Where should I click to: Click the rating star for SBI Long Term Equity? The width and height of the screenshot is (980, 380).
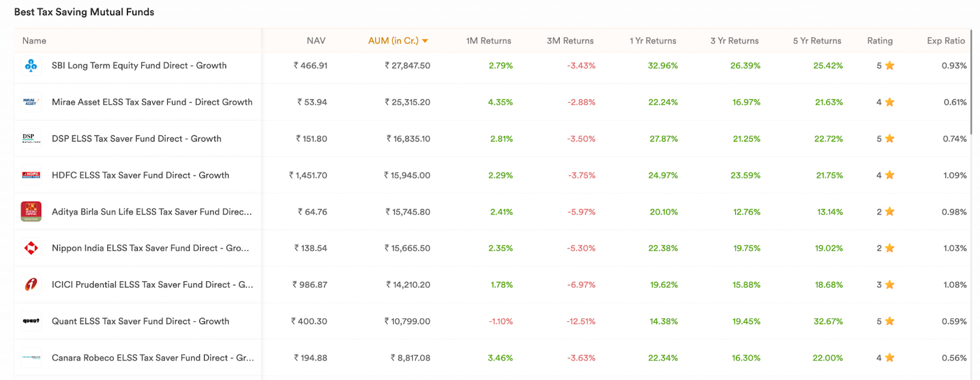click(x=890, y=66)
